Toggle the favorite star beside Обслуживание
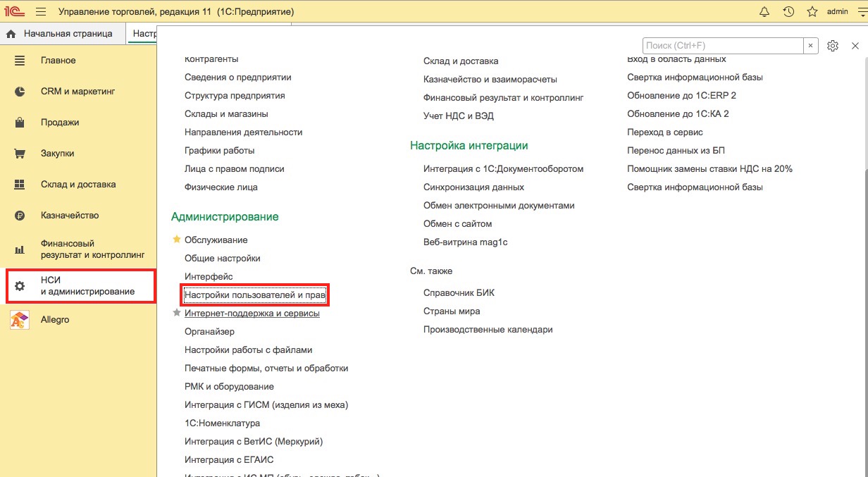This screenshot has height=477, width=868. 177,240
